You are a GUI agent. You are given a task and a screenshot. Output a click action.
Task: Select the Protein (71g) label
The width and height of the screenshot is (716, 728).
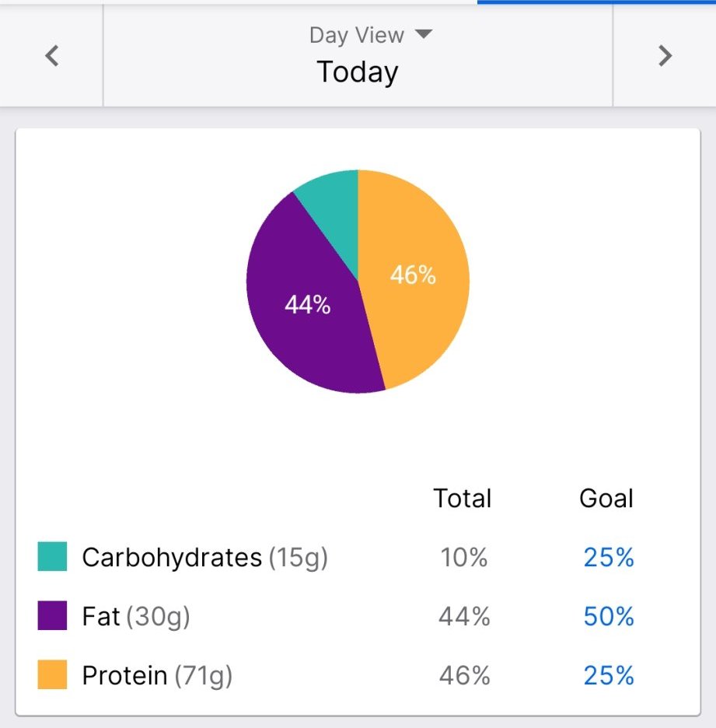pyautogui.click(x=157, y=675)
